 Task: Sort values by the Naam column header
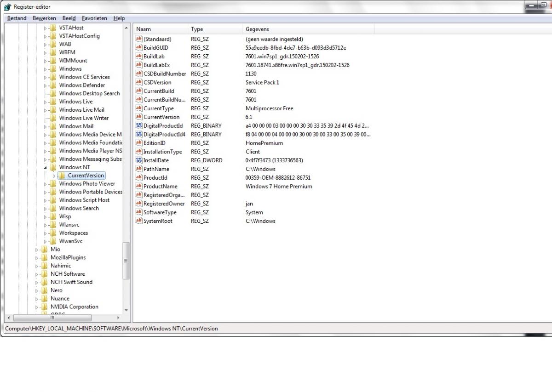coord(161,29)
